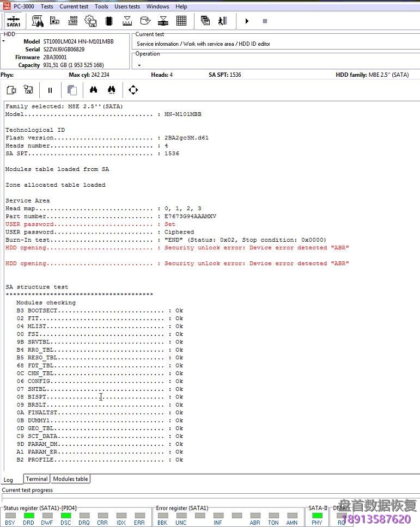Open the Windows menu
Image resolution: width=420 pixels, height=527 pixels.
tap(158, 7)
